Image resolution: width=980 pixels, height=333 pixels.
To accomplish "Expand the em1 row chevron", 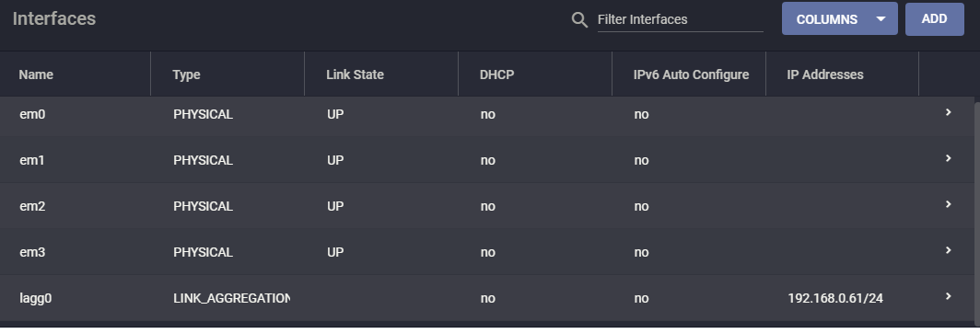I will point(948,159).
